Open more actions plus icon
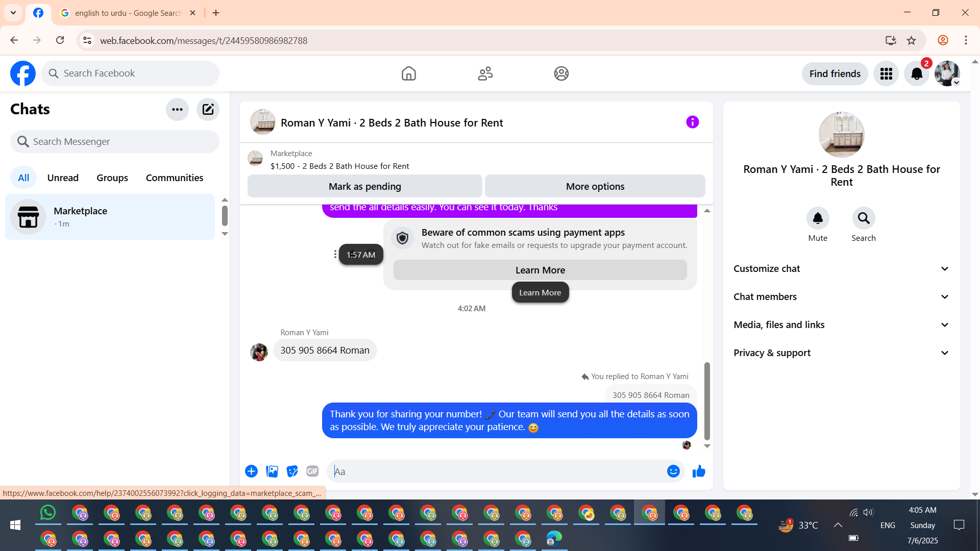980x551 pixels. pos(251,471)
